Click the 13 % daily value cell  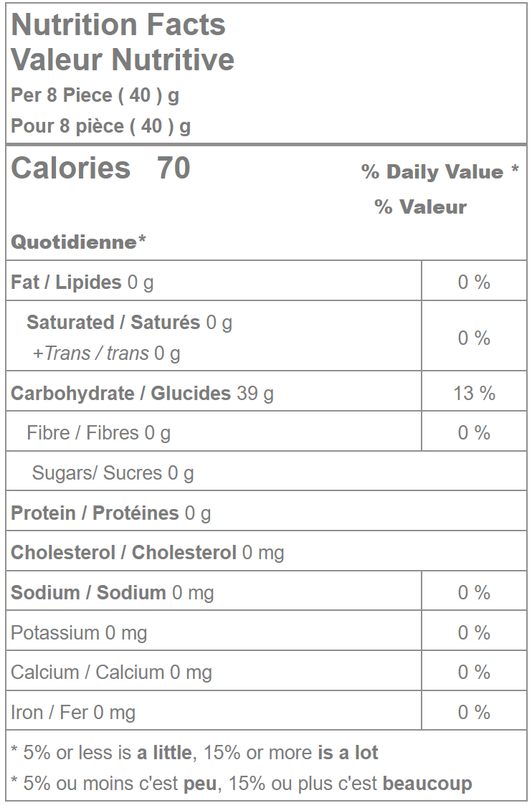coord(474,394)
